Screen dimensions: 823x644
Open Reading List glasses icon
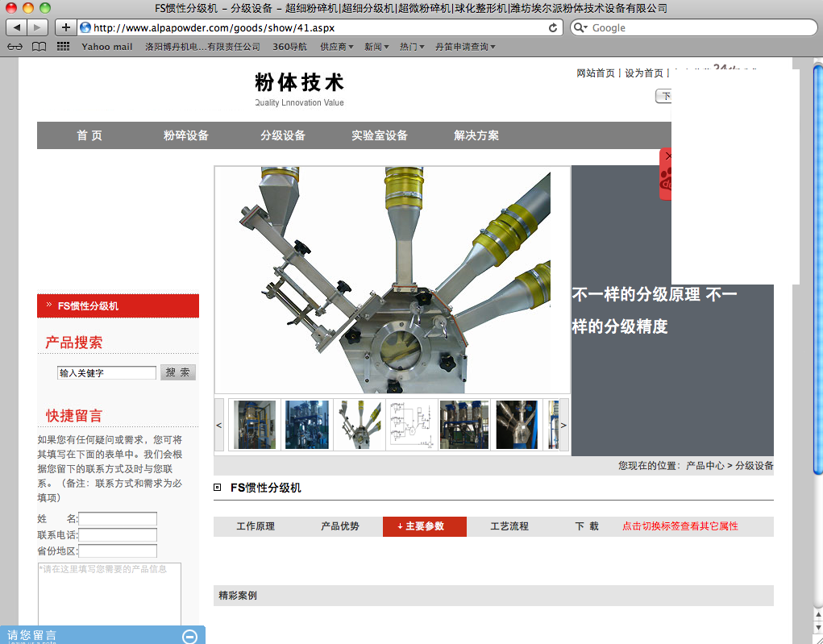pos(15,47)
